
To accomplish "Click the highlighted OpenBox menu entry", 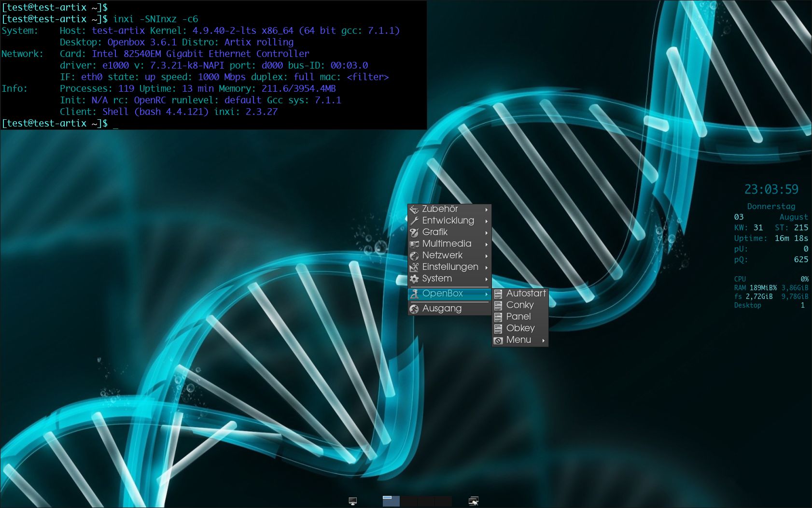I will (x=443, y=294).
